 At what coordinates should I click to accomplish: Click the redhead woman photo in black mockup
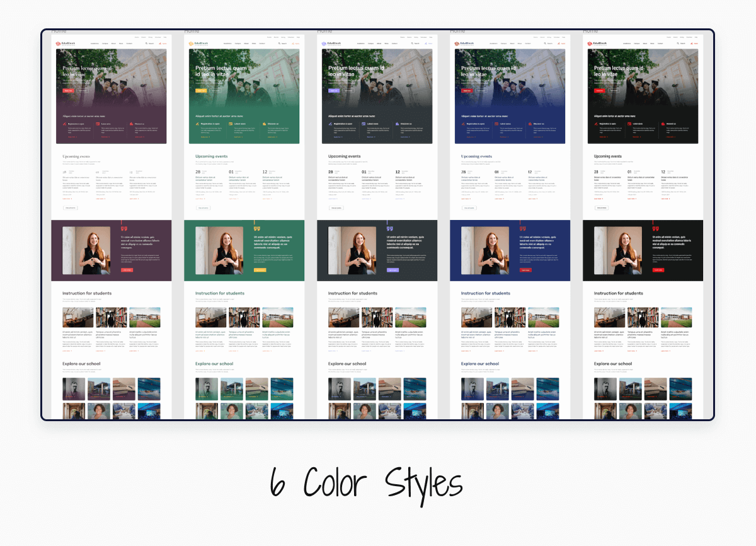618,250
